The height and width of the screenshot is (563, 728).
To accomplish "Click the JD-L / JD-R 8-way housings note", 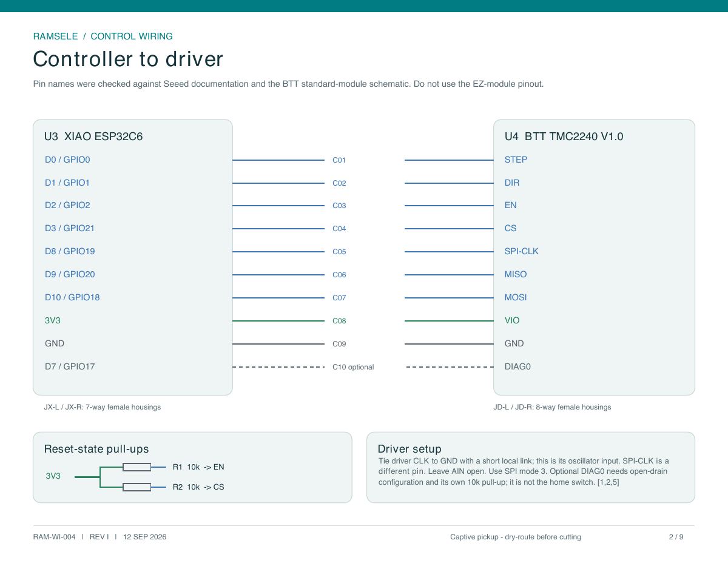I will pos(552,407).
